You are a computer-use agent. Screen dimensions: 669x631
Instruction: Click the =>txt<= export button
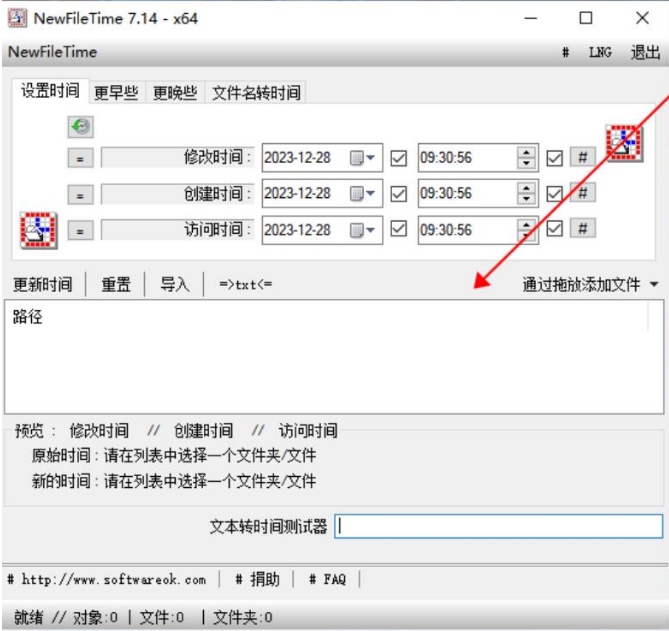(x=245, y=285)
